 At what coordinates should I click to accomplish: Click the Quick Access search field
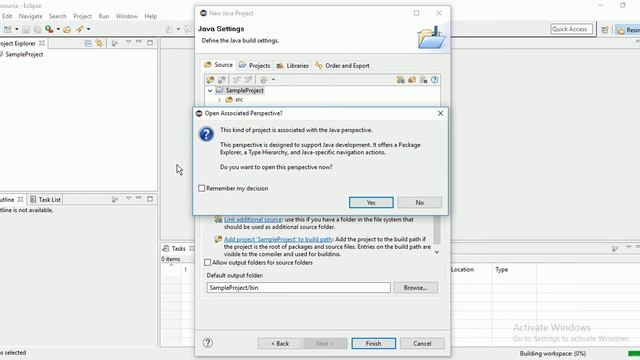click(571, 29)
